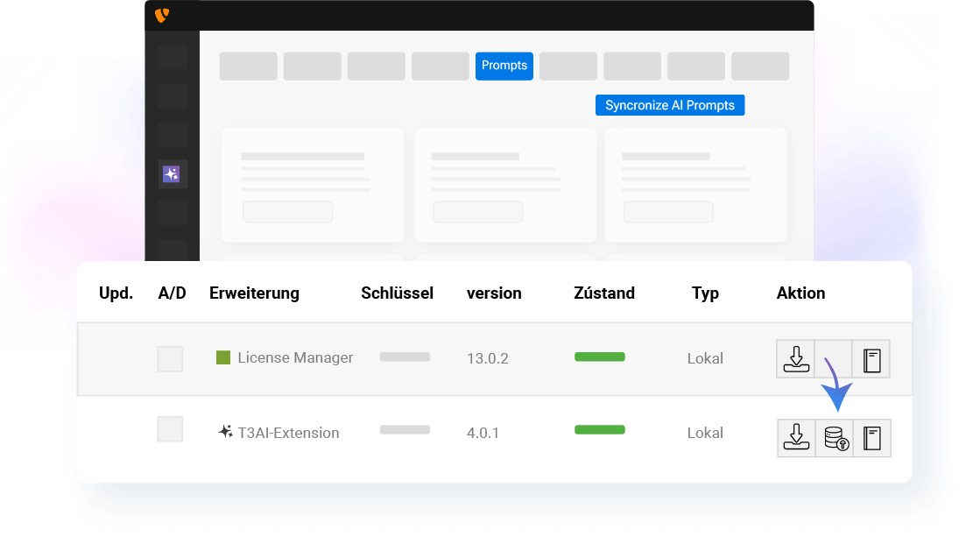The image size is (980, 551).
Task: Expand the middle card's button placeholder
Action: click(478, 211)
